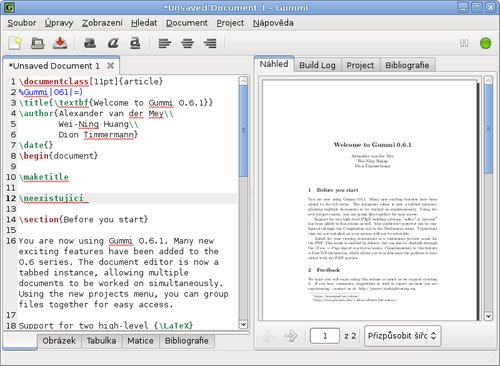Switch to the Náhled tab

click(x=274, y=64)
